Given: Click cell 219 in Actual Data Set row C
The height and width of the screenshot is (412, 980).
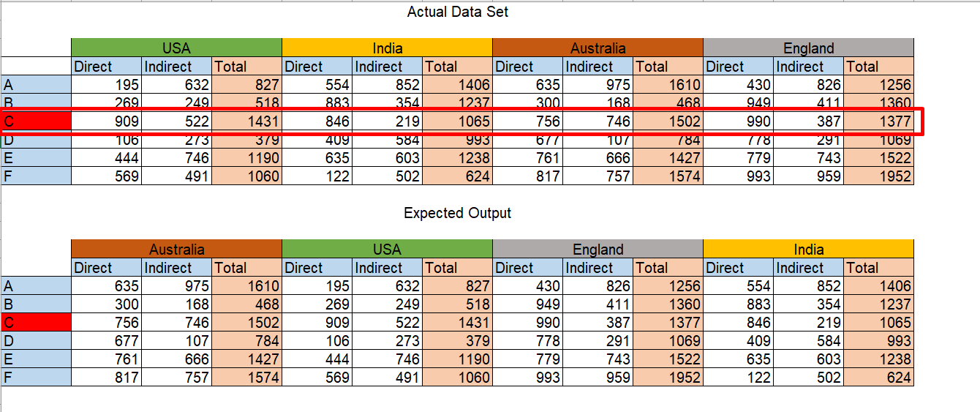Looking at the screenshot, I should coord(387,121).
